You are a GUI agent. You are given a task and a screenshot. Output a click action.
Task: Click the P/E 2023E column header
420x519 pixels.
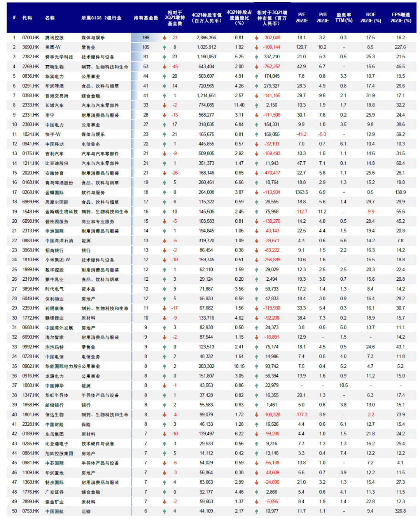click(301, 18)
